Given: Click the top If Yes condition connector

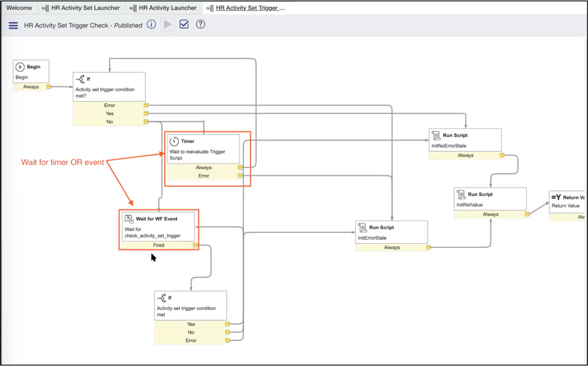Looking at the screenshot, I should 146,114.
